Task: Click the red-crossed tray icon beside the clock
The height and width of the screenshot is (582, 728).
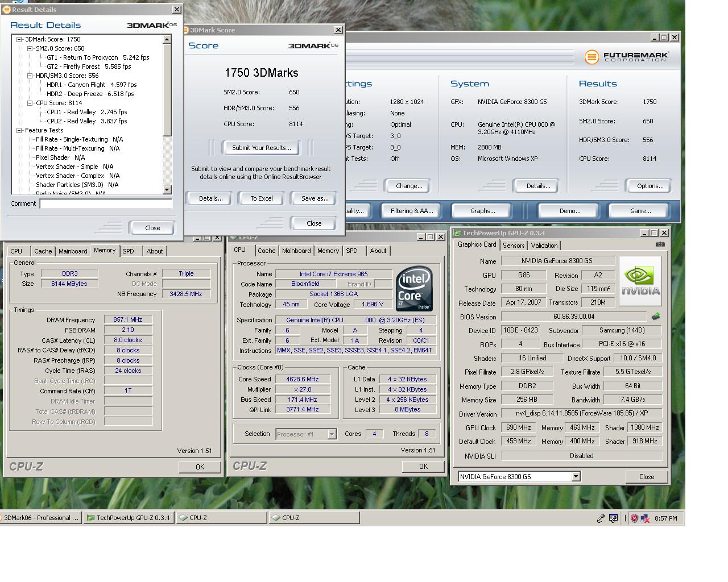Action: [645, 518]
